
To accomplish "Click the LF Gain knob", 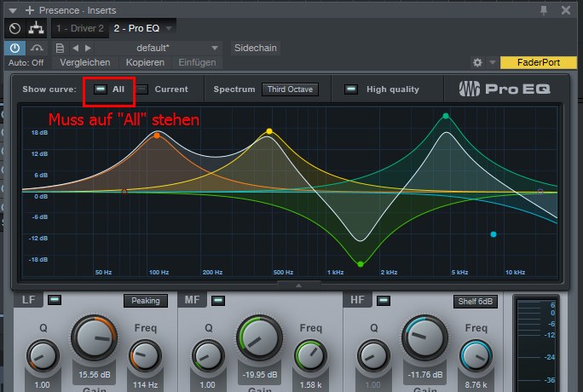I will (94, 337).
